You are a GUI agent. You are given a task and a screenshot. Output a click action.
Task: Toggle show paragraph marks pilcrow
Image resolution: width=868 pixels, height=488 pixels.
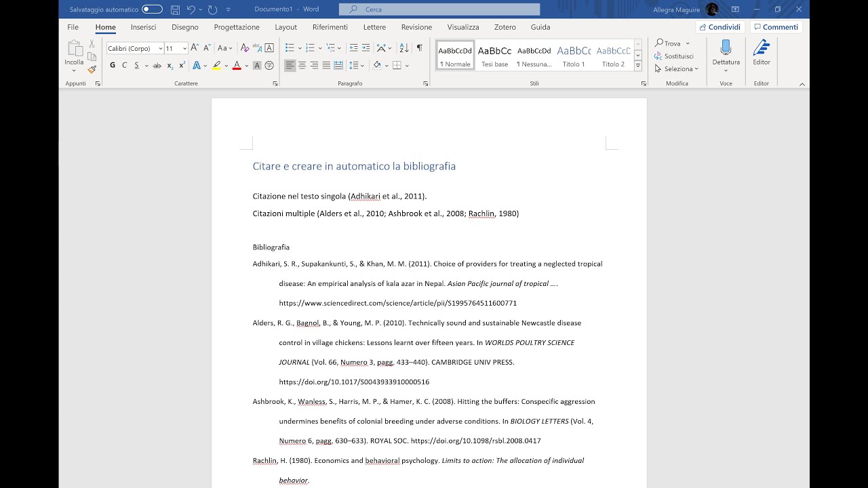coord(419,48)
